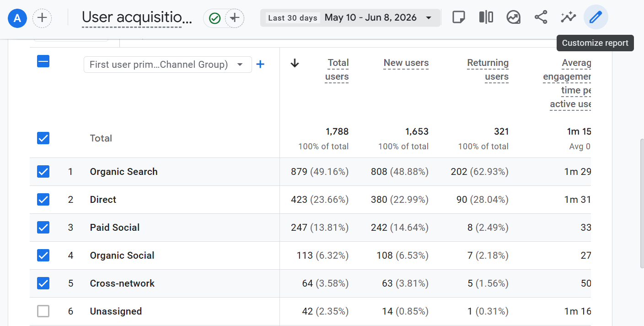
Task: Sort by Average engagement time column header
Action: click(x=567, y=83)
